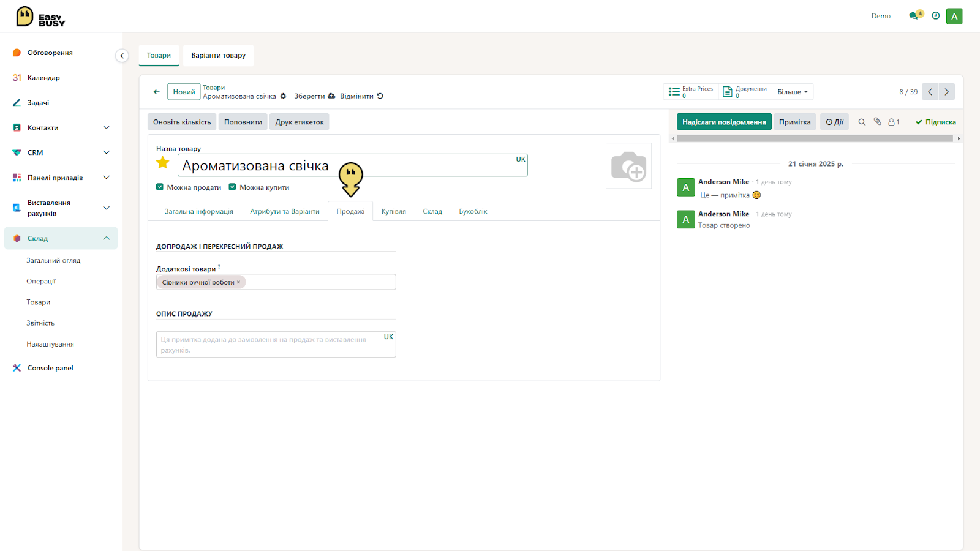Go to previous record arrow
The width and height of the screenshot is (980, 551).
930,92
